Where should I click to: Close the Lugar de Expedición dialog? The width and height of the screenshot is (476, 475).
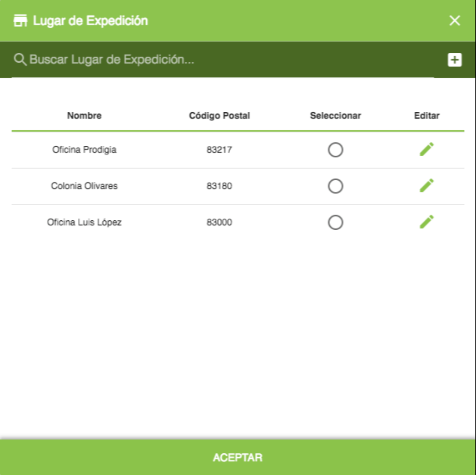coord(454,21)
